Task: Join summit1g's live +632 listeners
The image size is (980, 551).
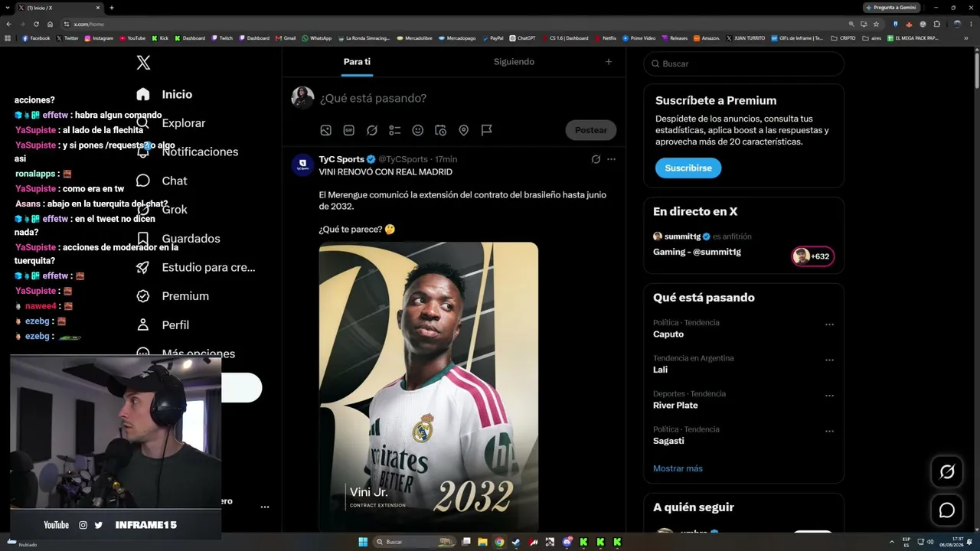Action: [813, 256]
